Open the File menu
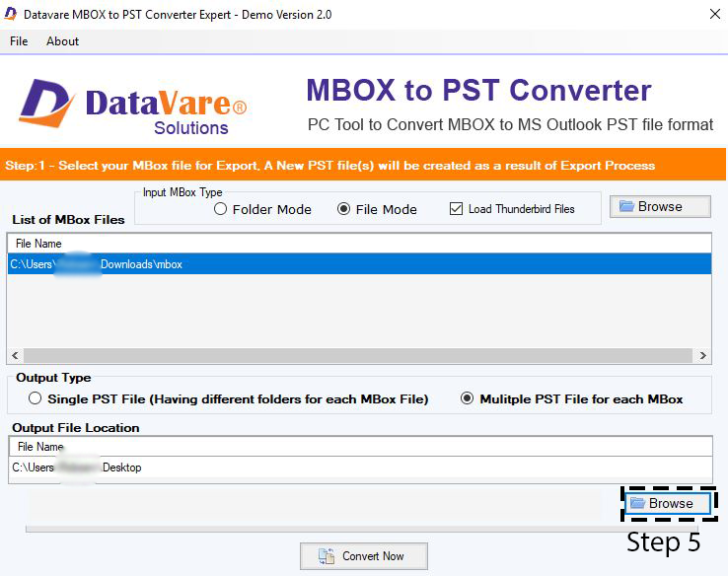This screenshot has width=728, height=576. point(19,41)
